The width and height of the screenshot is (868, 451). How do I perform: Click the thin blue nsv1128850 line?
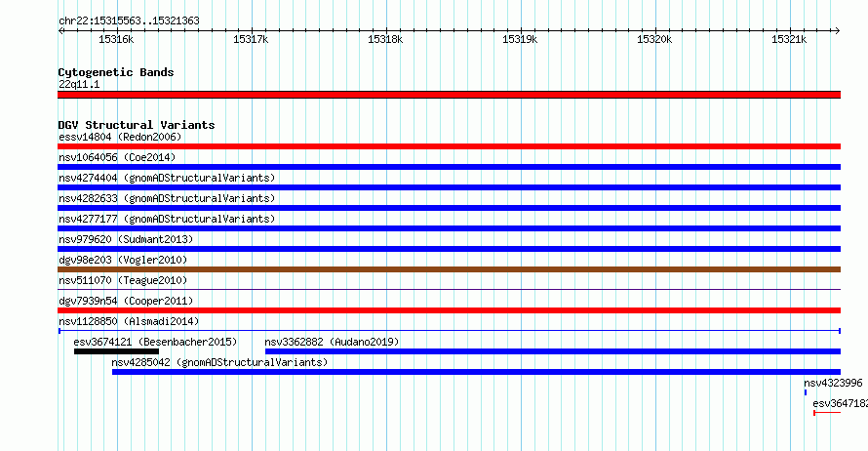(x=449, y=331)
